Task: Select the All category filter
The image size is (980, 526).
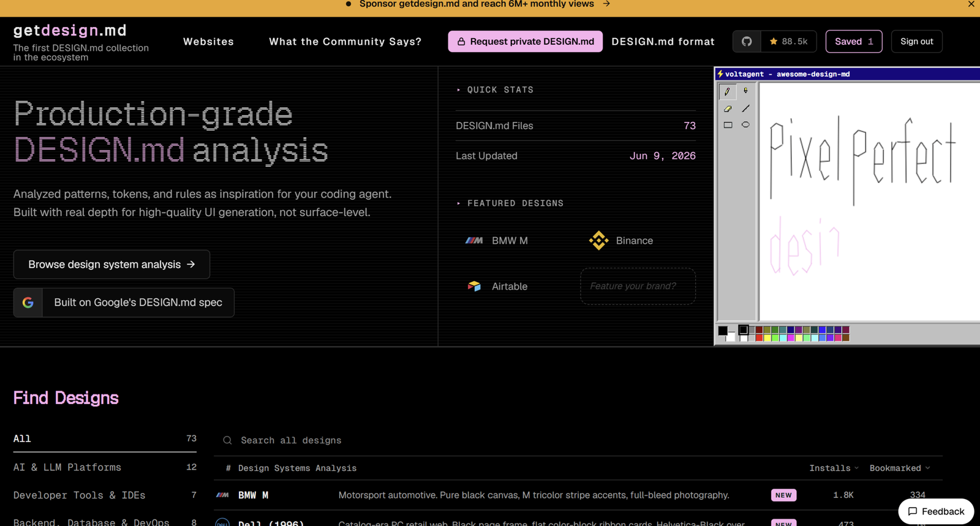Action: click(x=105, y=438)
